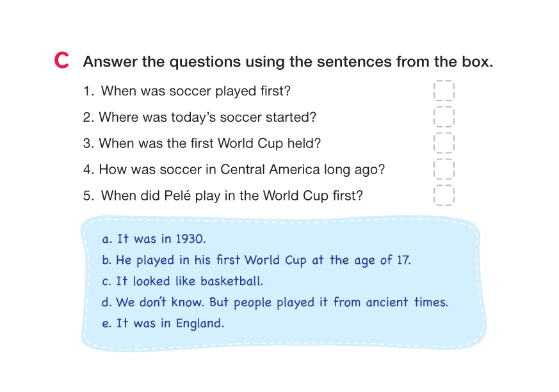Choose option c "It looked like basketball."
Image resolution: width=559 pixels, height=392 pixels.
click(182, 281)
